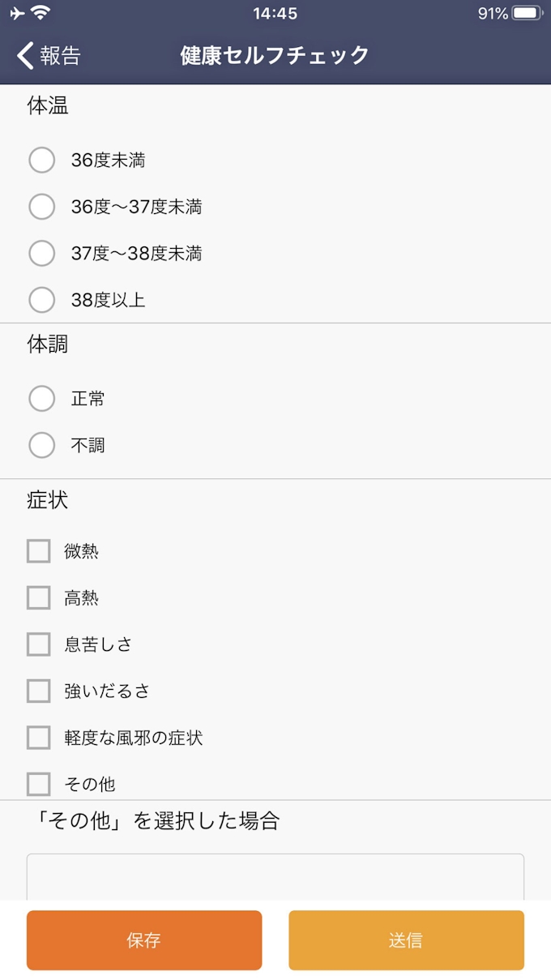Image resolution: width=551 pixels, height=980 pixels.
Task: Choose the 36度〜37度未満 radio button
Action: (x=42, y=207)
